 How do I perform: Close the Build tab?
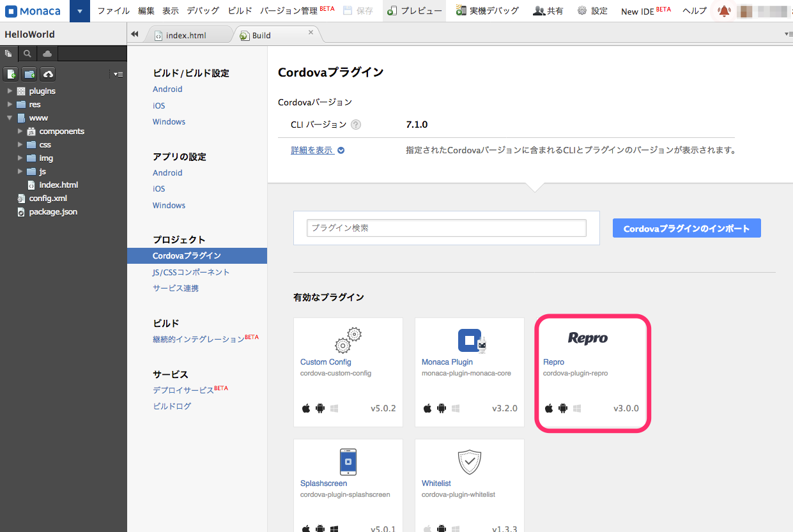[x=311, y=32]
